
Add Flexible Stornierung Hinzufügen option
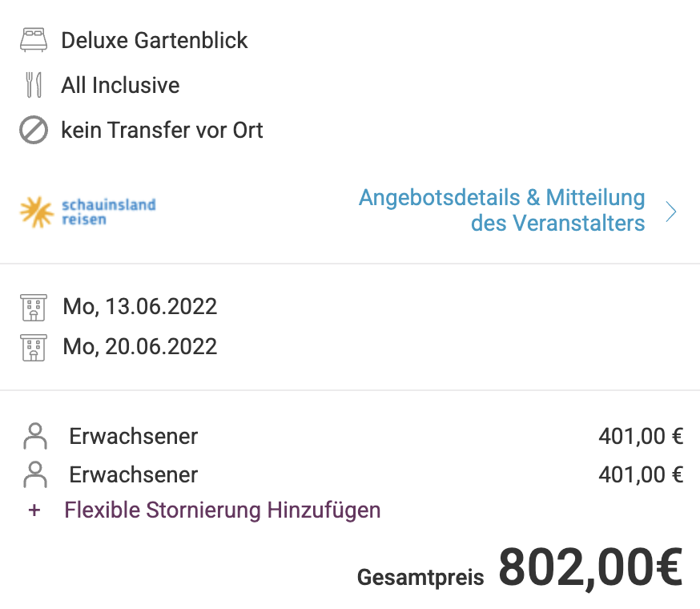[223, 510]
